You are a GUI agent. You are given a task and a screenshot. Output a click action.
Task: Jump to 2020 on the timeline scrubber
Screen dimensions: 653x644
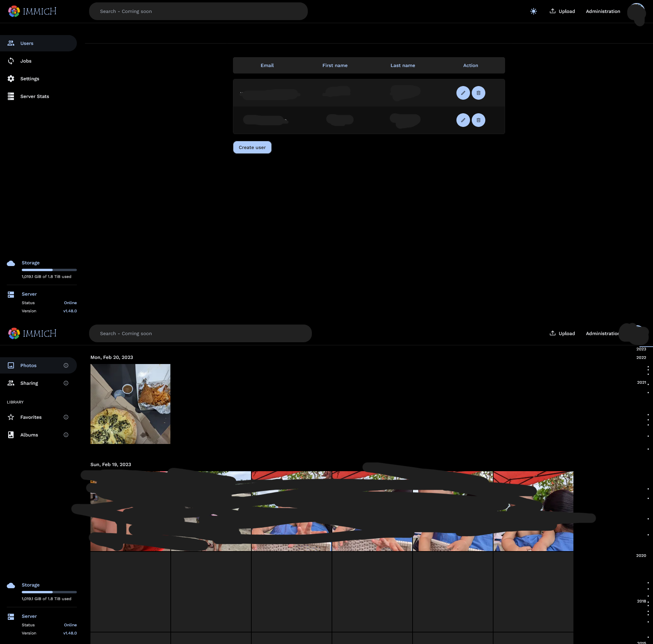pyautogui.click(x=641, y=556)
